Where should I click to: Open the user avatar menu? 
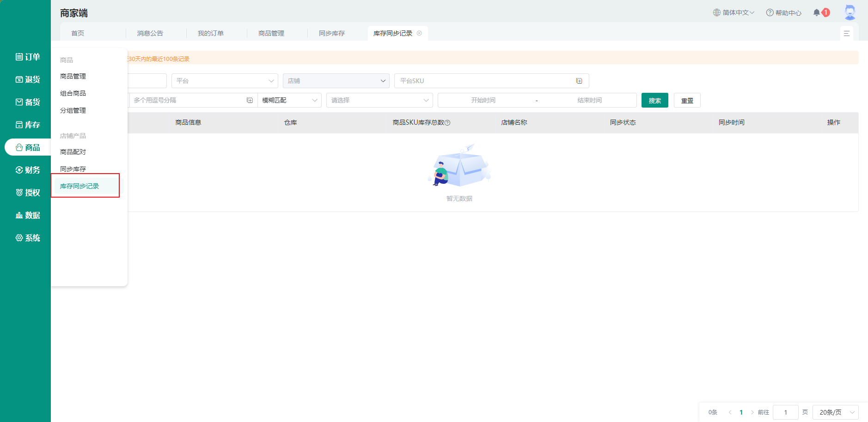point(850,12)
